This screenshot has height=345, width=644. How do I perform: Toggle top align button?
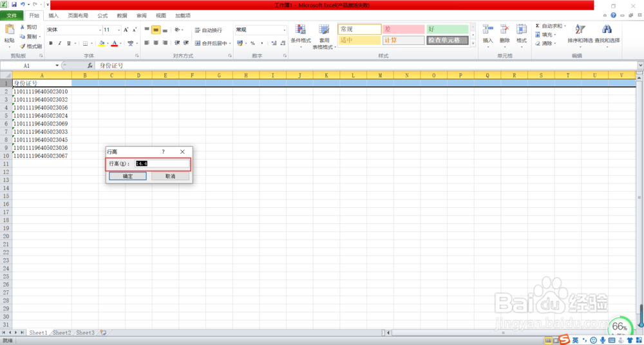coord(147,30)
